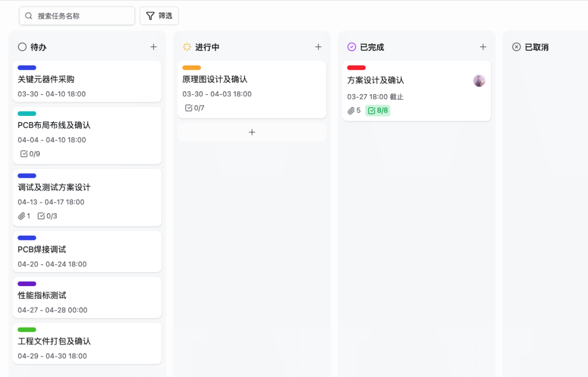Click the plus icon in 进行中 column header
This screenshot has width=588, height=377.
pyautogui.click(x=318, y=47)
